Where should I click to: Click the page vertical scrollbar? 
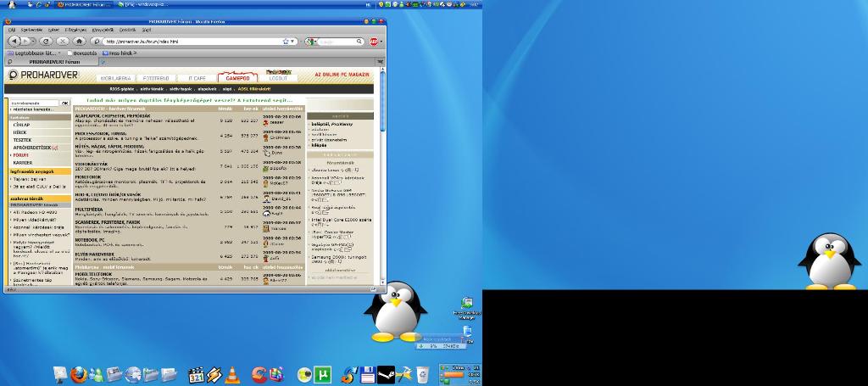pyautogui.click(x=382, y=176)
